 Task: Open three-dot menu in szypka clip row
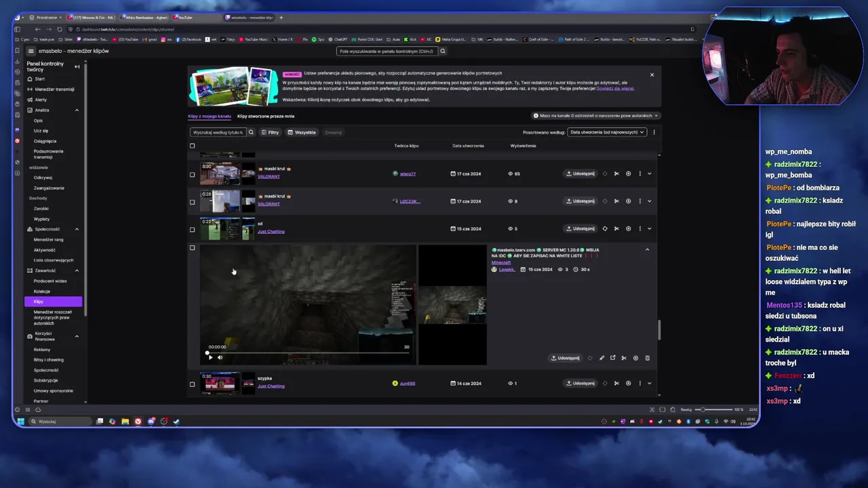pos(639,383)
